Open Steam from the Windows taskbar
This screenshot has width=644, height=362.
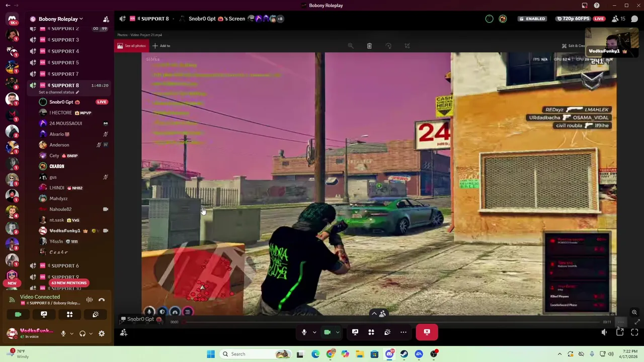(x=404, y=354)
